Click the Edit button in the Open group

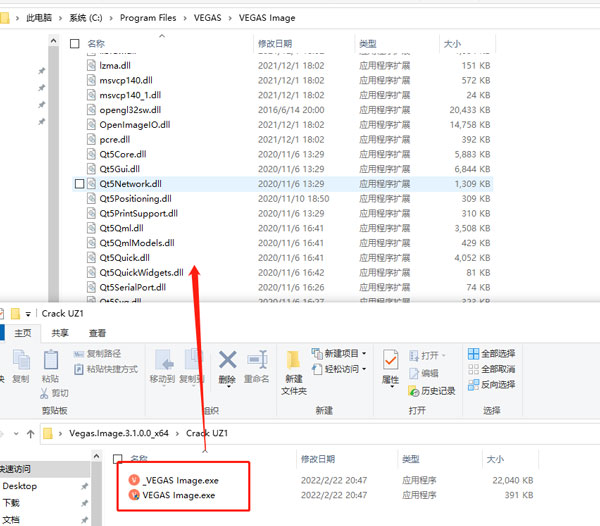pos(424,373)
